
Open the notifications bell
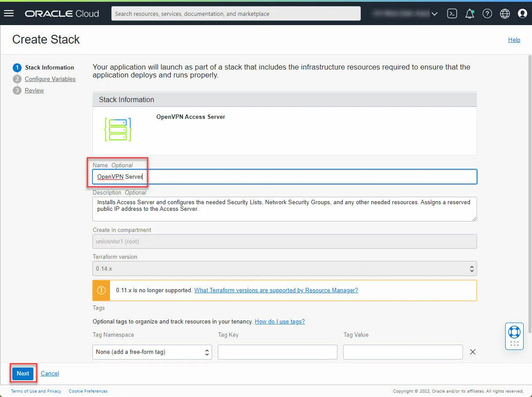coord(470,14)
